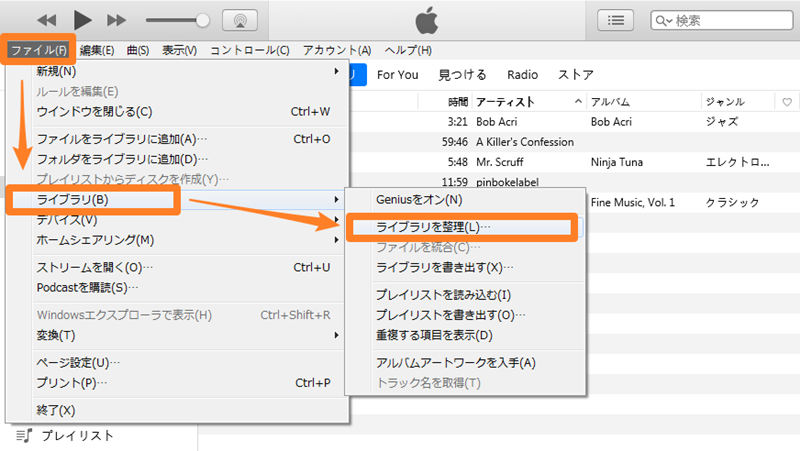Viewport: 800px width, 451px height.
Task: Click the list view icon button
Action: [x=616, y=20]
